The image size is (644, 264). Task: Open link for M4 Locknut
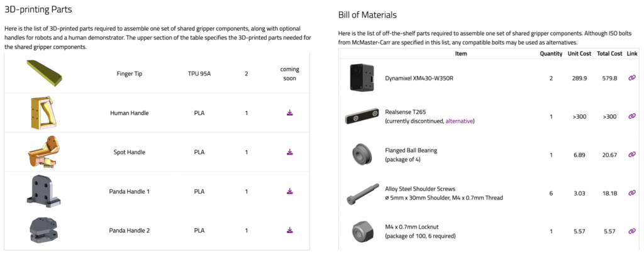631,231
